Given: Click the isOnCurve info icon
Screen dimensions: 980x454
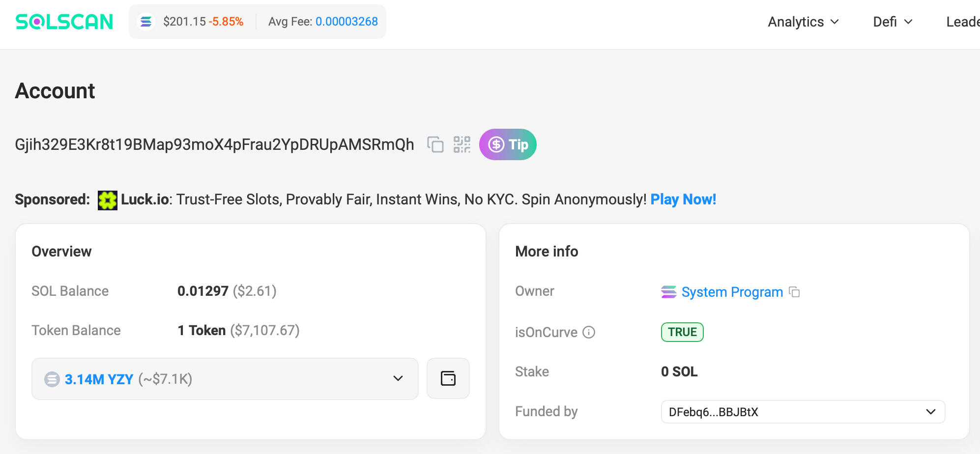Looking at the screenshot, I should 589,333.
